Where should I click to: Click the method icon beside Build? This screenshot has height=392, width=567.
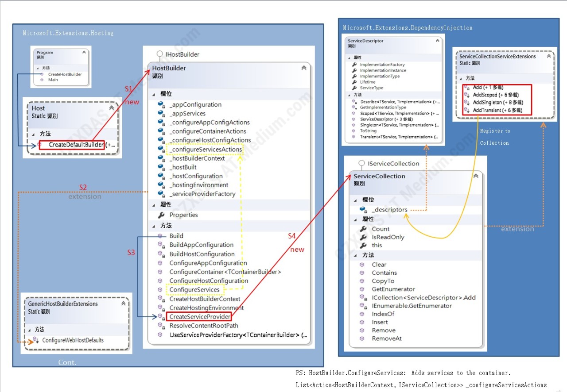161,236
